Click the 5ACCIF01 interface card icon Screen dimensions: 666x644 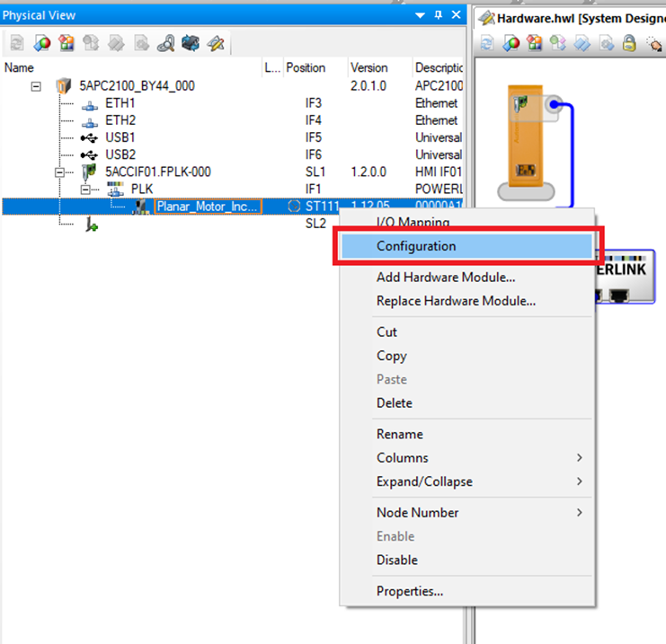(x=89, y=172)
